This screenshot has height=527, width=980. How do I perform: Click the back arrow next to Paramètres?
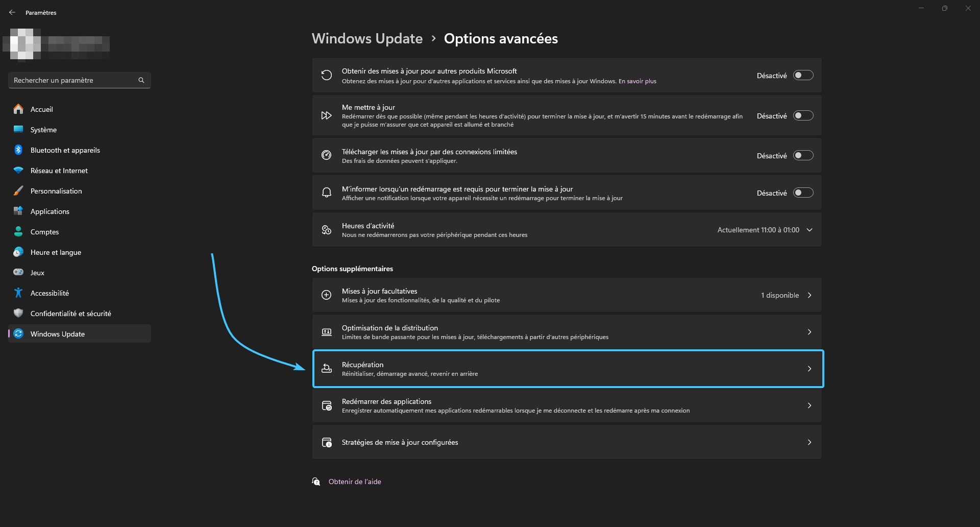12,12
